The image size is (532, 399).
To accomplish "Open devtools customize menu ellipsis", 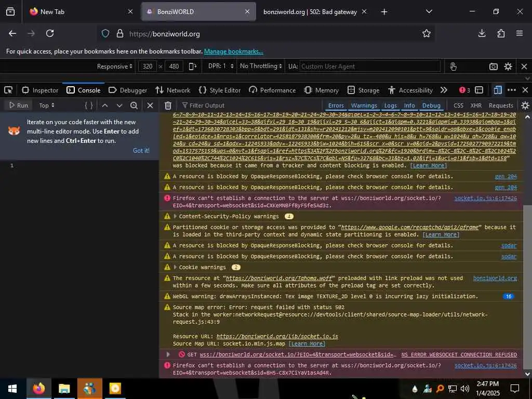I will pos(512,90).
